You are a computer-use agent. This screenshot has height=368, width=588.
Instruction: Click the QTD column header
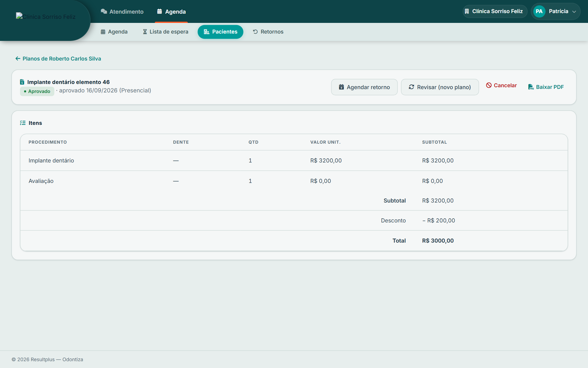coord(253,142)
